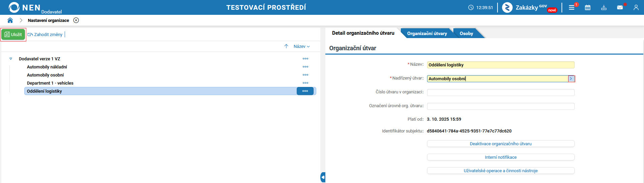The image size is (644, 183).
Task: Select Automobily osobní in tree
Action: [x=45, y=75]
